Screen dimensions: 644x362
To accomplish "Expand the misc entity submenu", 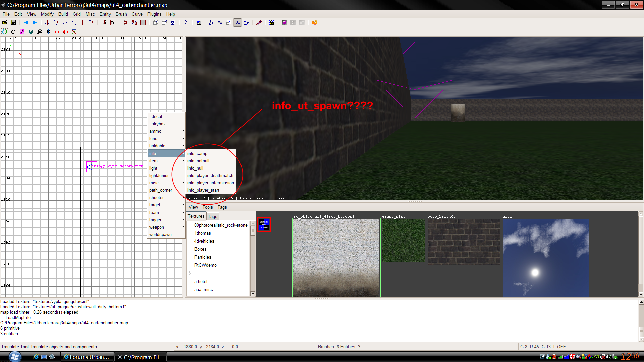I will click(166, 183).
